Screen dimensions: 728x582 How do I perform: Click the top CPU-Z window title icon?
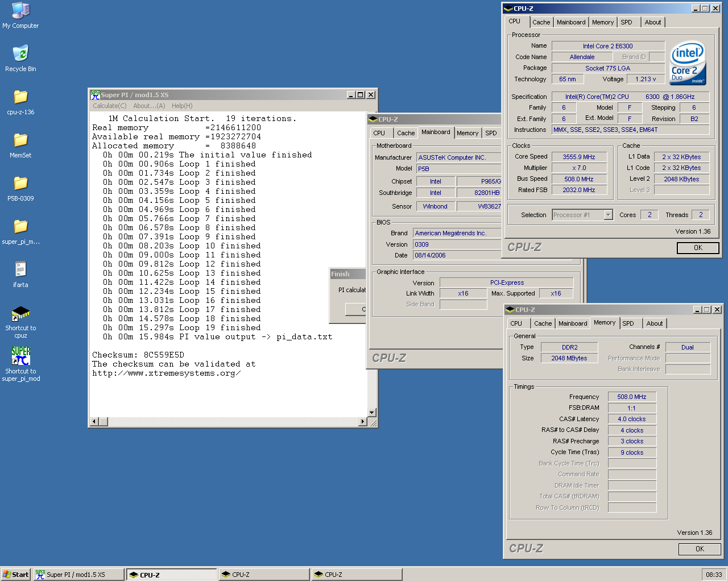pyautogui.click(x=508, y=9)
